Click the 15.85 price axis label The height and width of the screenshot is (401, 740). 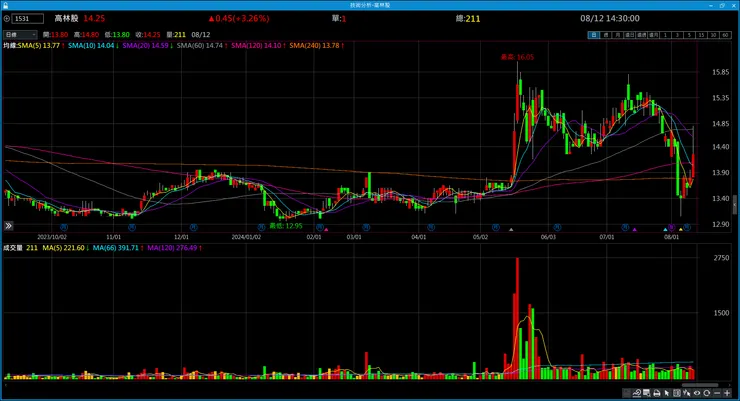coord(721,72)
